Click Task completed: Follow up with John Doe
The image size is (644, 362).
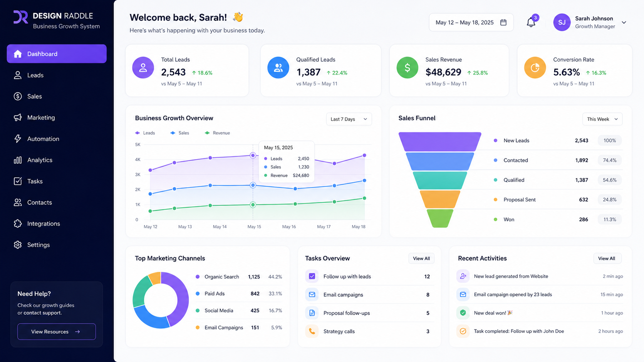click(x=519, y=331)
